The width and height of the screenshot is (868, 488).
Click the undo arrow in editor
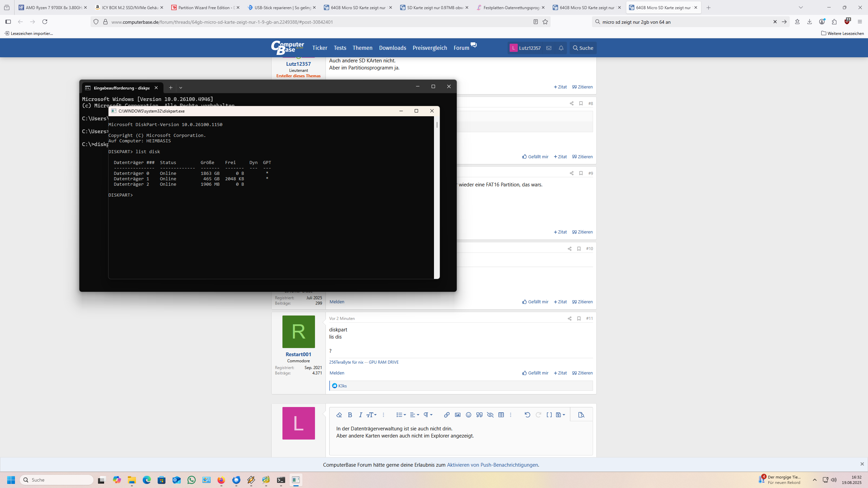527,415
